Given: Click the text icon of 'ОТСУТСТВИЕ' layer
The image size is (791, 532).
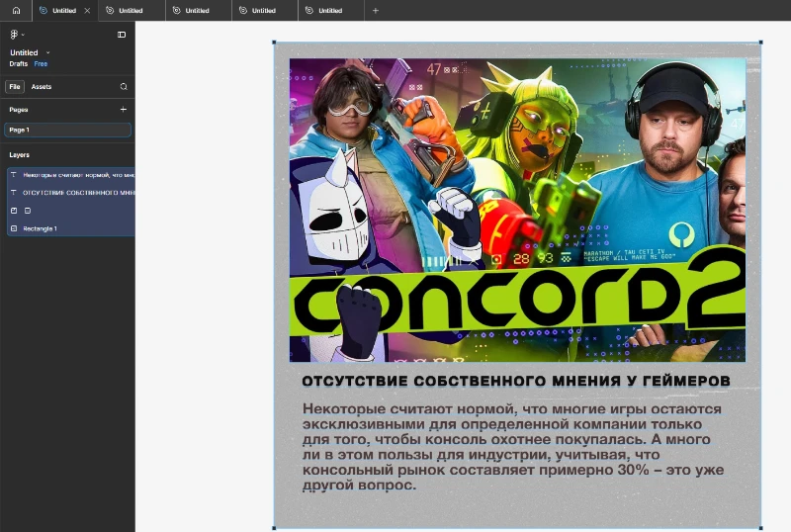Looking at the screenshot, I should [14, 193].
